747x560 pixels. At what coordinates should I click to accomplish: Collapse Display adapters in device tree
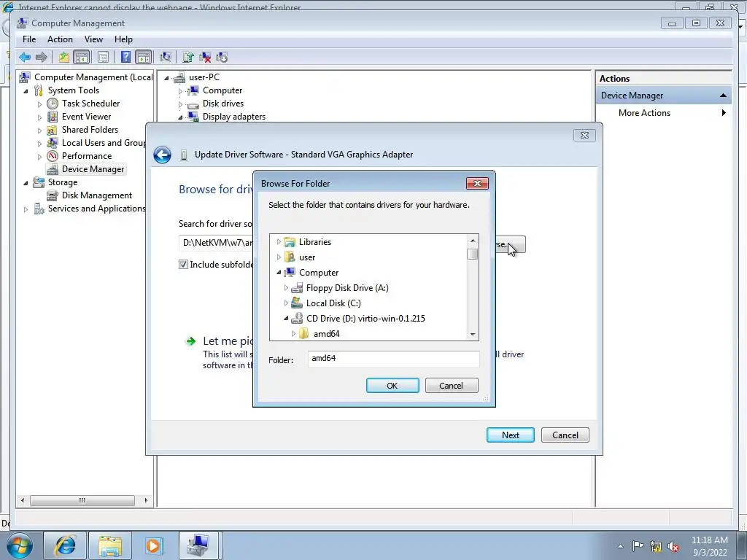(x=180, y=117)
